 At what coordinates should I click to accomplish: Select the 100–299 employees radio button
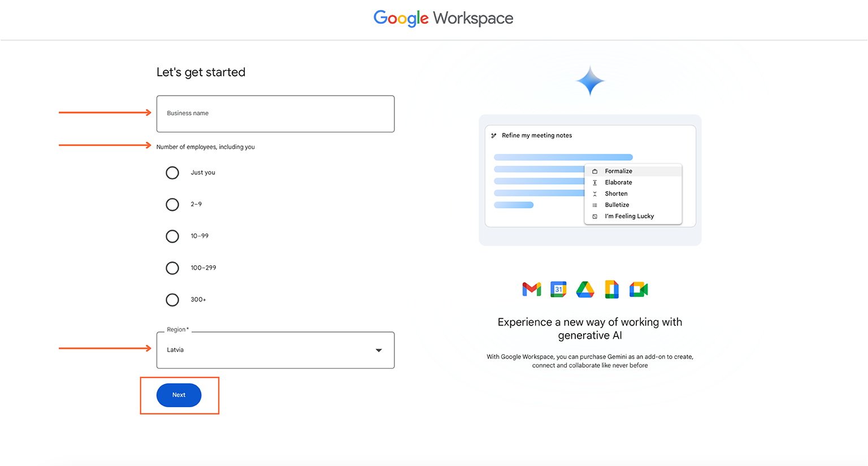pos(172,267)
